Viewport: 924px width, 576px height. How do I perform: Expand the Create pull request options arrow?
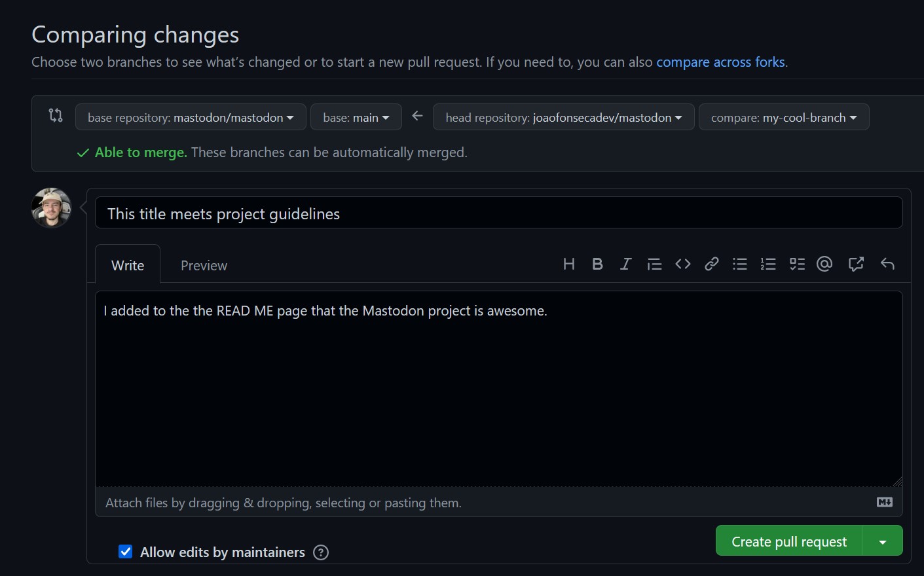point(883,541)
